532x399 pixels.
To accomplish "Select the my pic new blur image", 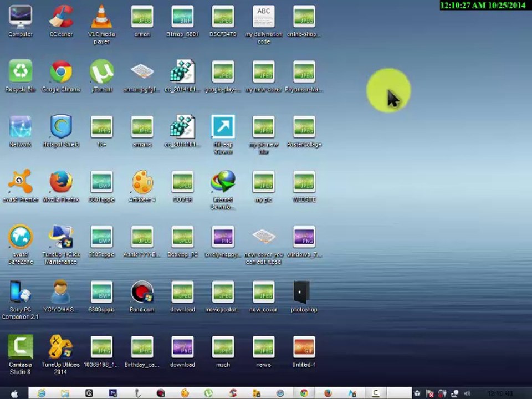I will [x=264, y=135].
